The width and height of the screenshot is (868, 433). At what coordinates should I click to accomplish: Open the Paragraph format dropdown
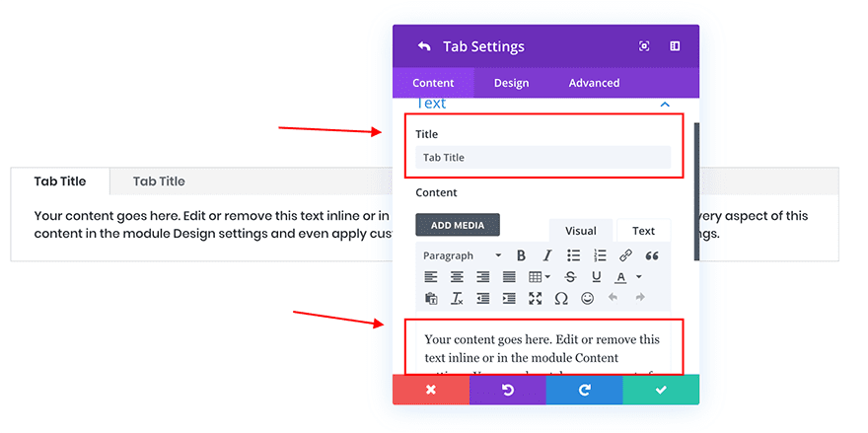click(x=462, y=255)
